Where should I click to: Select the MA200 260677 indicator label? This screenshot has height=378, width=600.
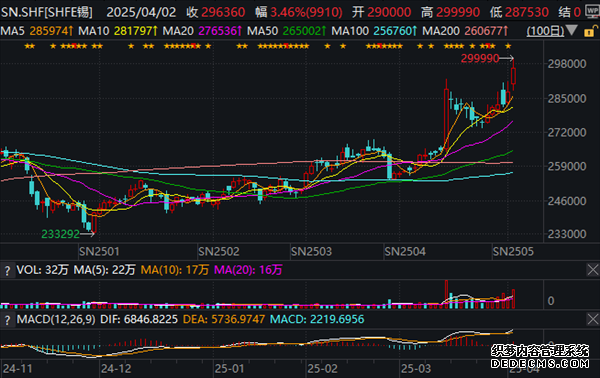coord(465,31)
